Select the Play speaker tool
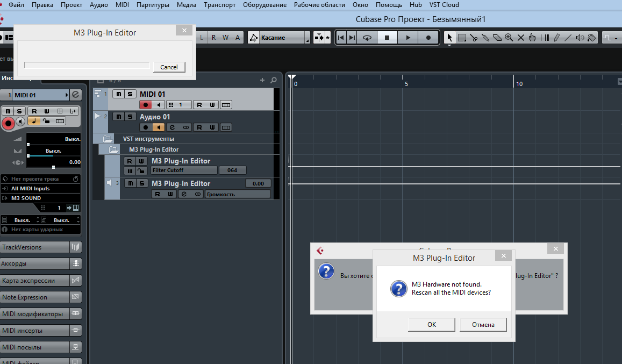622x364 pixels. [x=580, y=38]
